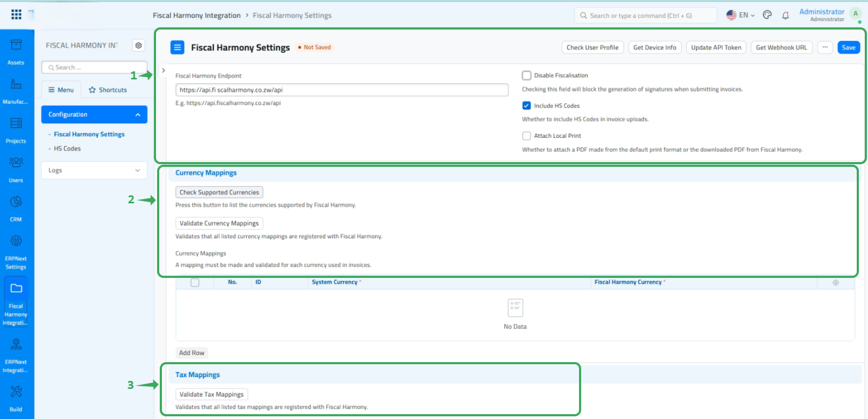Collapse the Configuration section

[94, 115]
